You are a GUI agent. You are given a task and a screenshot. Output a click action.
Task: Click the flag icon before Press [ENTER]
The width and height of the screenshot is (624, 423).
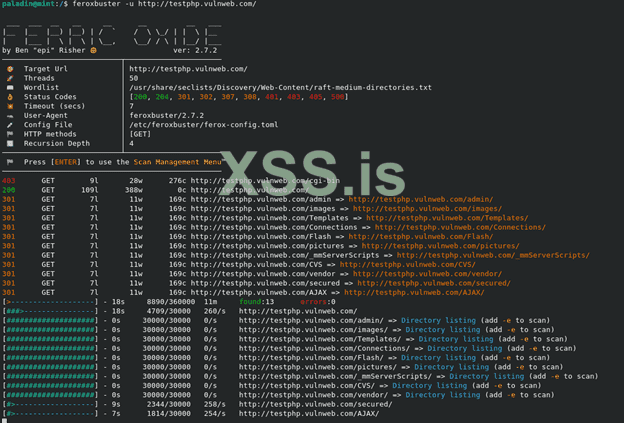[x=10, y=162]
